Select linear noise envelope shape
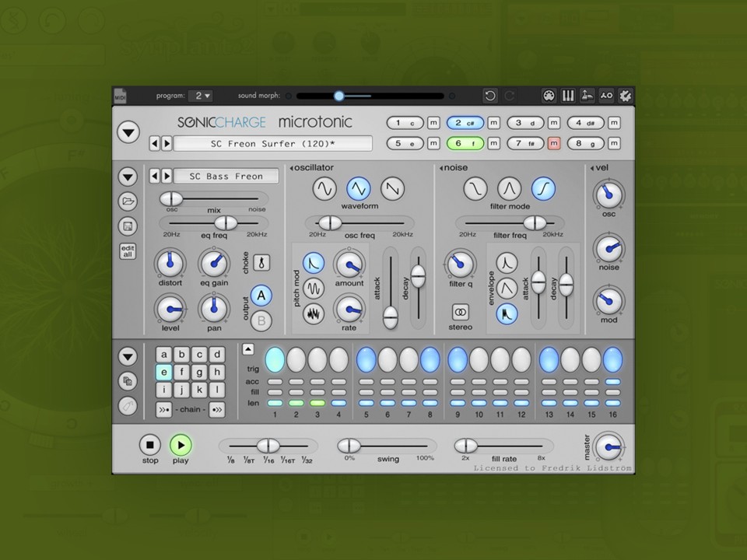The image size is (747, 560). coord(507,288)
